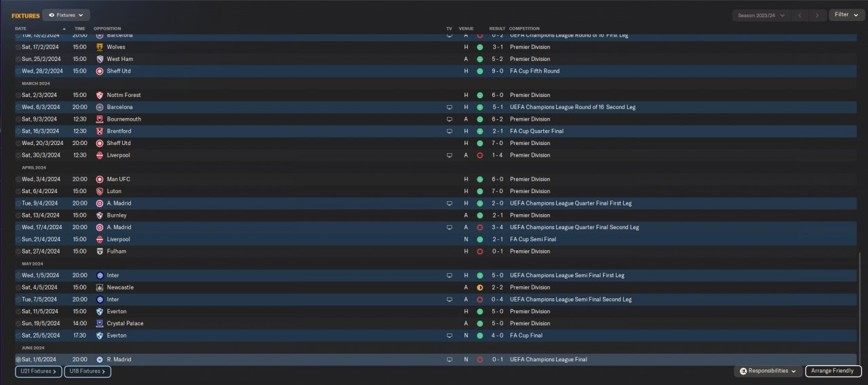Tick the selection circle for Sat, 30/3/2024 Liverpool
This screenshot has height=385, width=868.
click(x=18, y=155)
